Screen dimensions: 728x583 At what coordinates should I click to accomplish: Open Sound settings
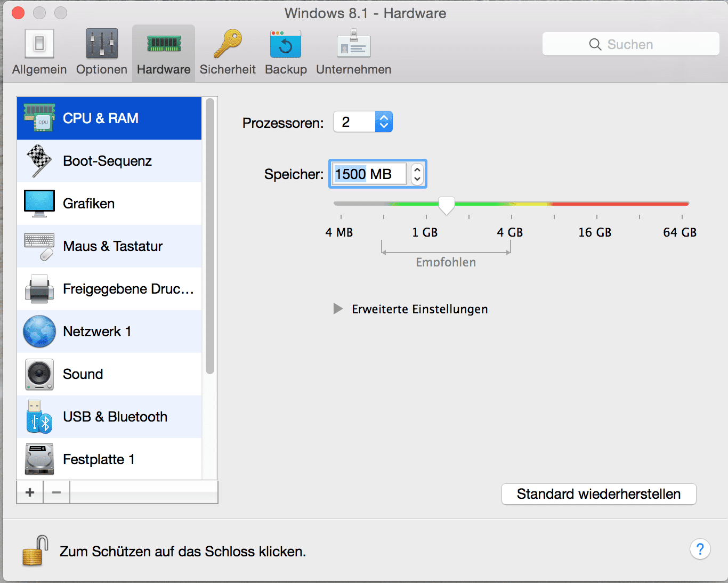83,374
